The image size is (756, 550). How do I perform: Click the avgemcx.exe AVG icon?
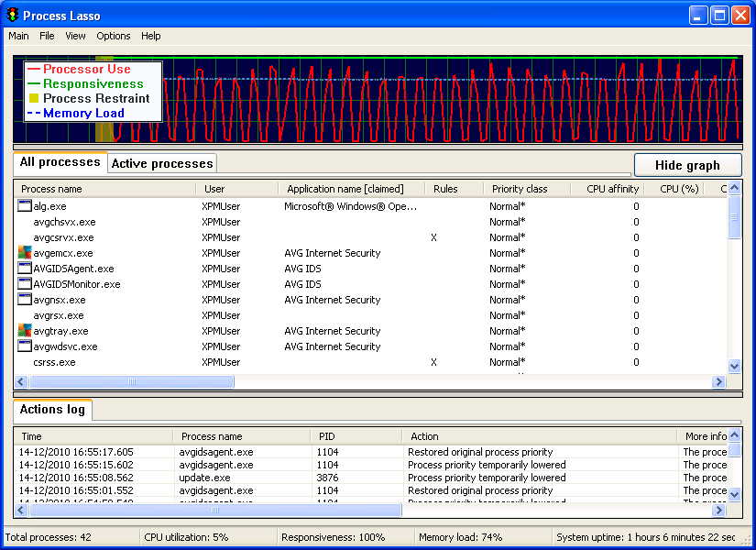[x=25, y=253]
